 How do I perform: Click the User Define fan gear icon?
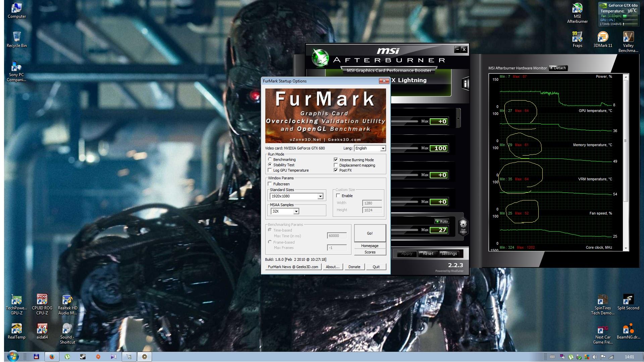click(463, 225)
